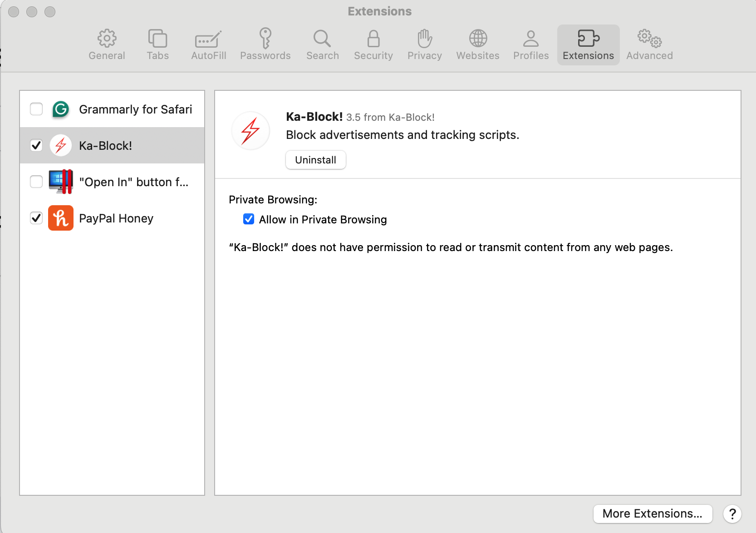756x533 pixels.
Task: Open the General settings gear icon
Action: pos(107,39)
